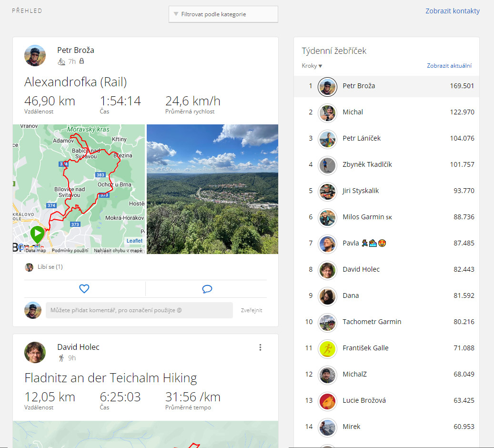Click Líbí se (1) likes link
This screenshot has width=494, height=448.
click(x=50, y=267)
